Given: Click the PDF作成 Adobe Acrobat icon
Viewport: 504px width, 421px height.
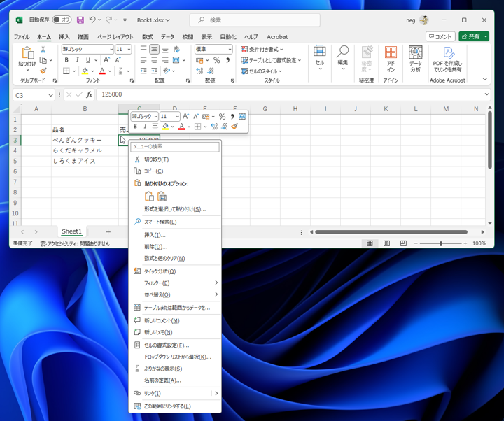Looking at the screenshot, I should (x=448, y=53).
